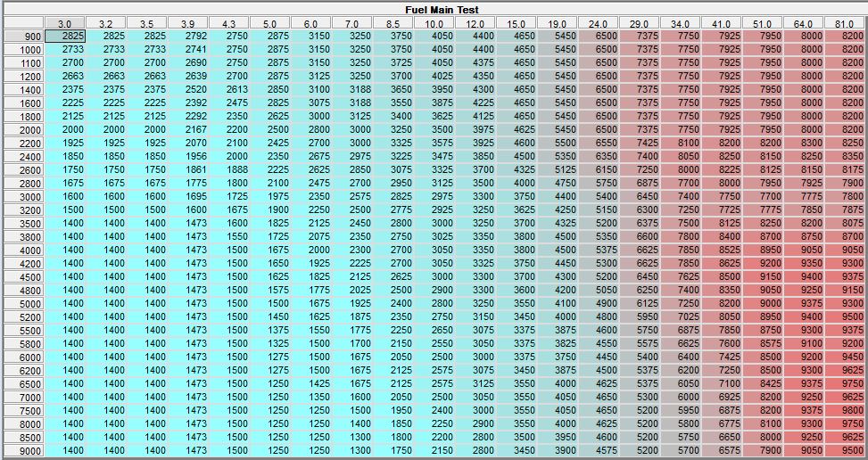Click cell 6125 in row 5000, column 29.0
The width and height of the screenshot is (868, 460).
tap(639, 303)
